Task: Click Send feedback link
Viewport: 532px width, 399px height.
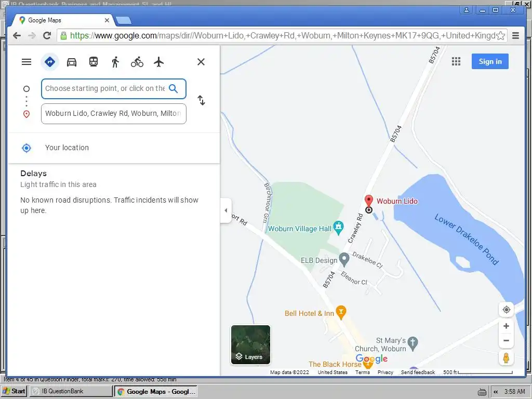Action: pyautogui.click(x=418, y=372)
